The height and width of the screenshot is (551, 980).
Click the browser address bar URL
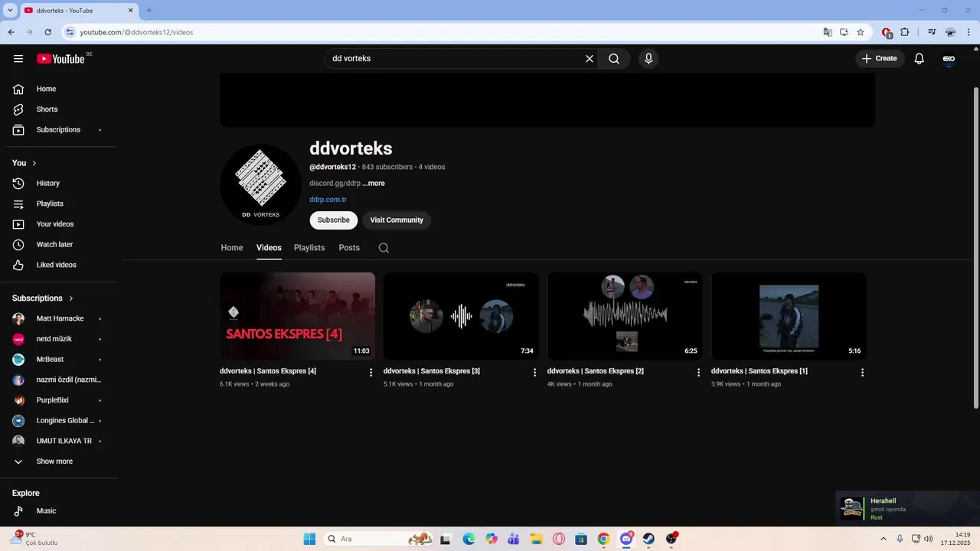click(136, 32)
